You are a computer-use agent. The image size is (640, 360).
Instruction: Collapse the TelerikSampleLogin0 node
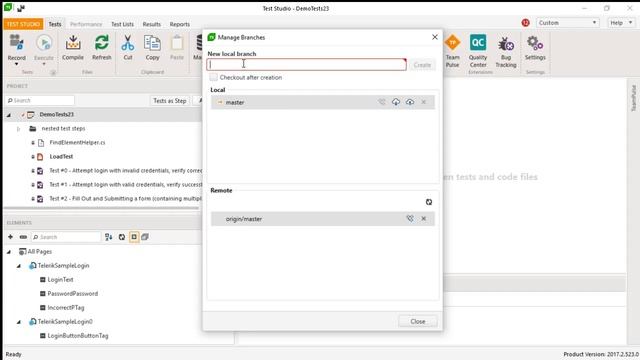[19, 322]
